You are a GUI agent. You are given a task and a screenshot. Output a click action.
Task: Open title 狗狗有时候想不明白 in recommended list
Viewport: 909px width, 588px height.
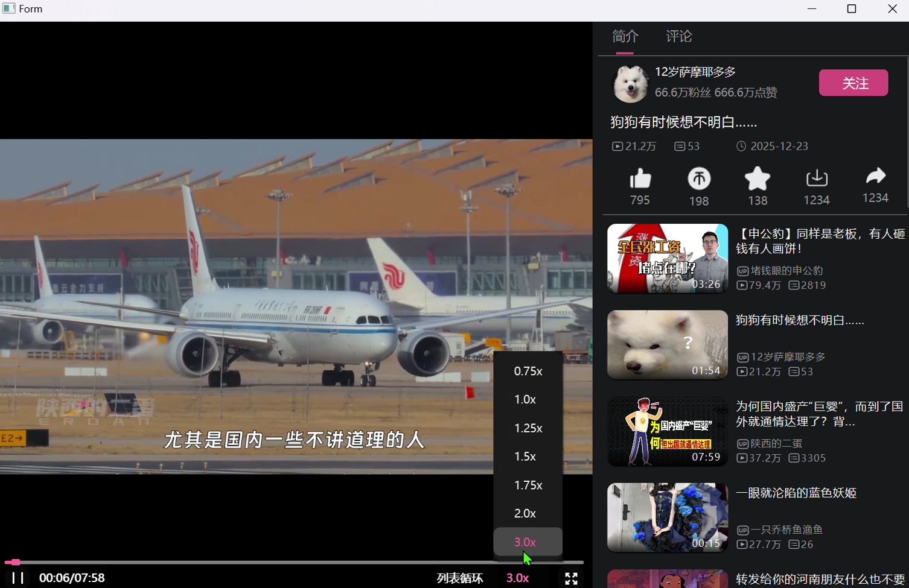tap(800, 320)
